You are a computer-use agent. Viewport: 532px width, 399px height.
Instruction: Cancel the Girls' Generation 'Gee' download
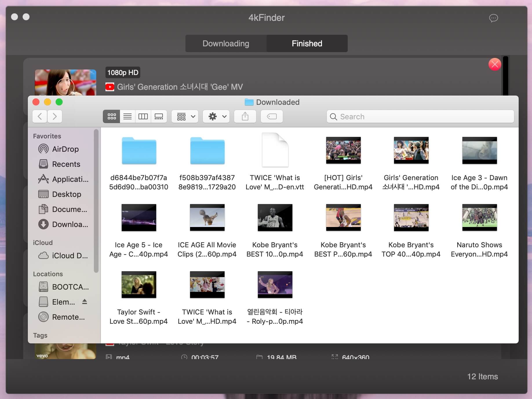[x=495, y=64]
